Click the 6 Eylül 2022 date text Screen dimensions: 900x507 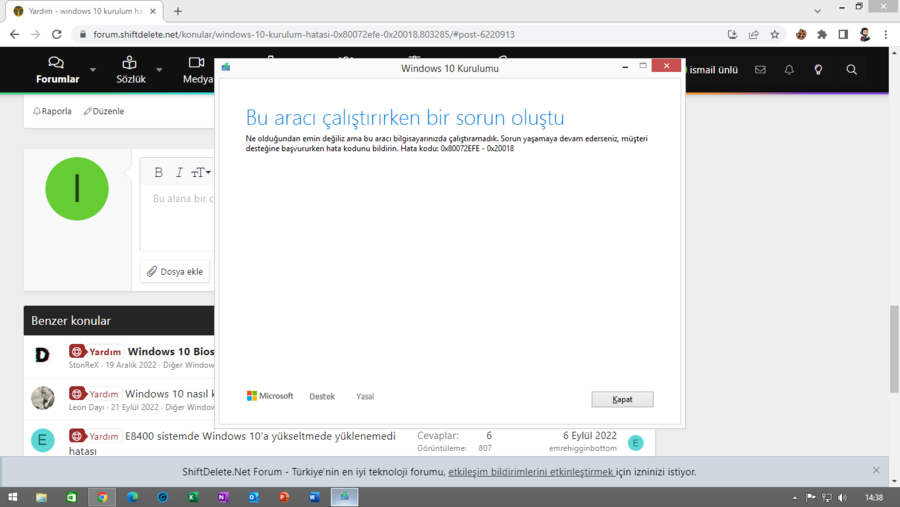(589, 436)
